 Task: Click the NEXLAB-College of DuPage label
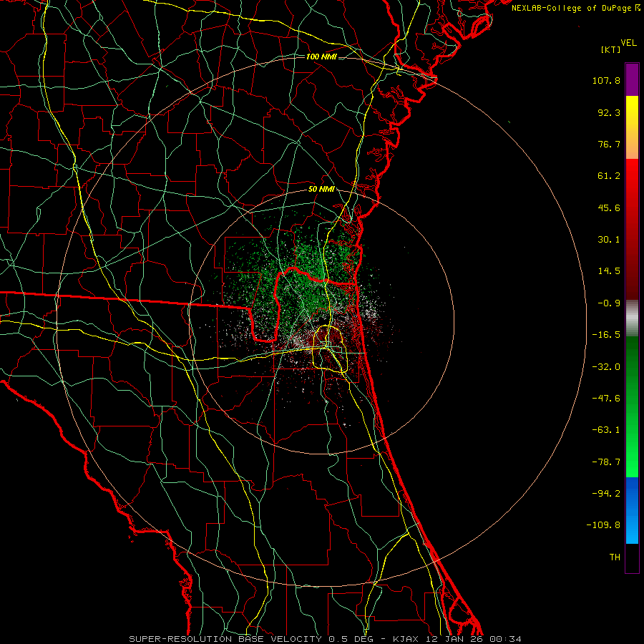click(x=572, y=8)
